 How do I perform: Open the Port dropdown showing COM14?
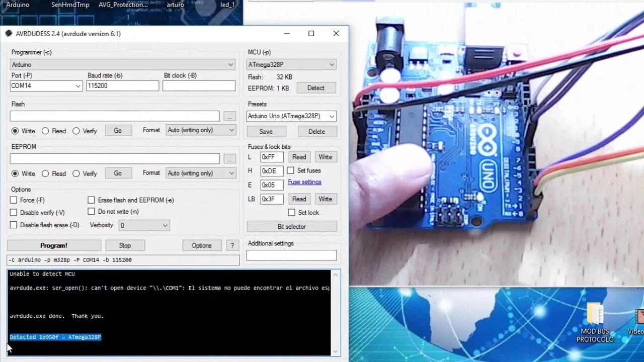pos(46,86)
